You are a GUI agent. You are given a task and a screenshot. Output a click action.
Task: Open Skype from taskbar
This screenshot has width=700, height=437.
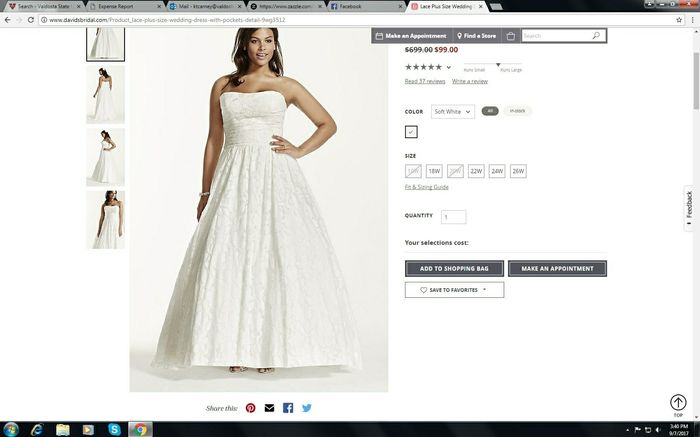[x=114, y=429]
